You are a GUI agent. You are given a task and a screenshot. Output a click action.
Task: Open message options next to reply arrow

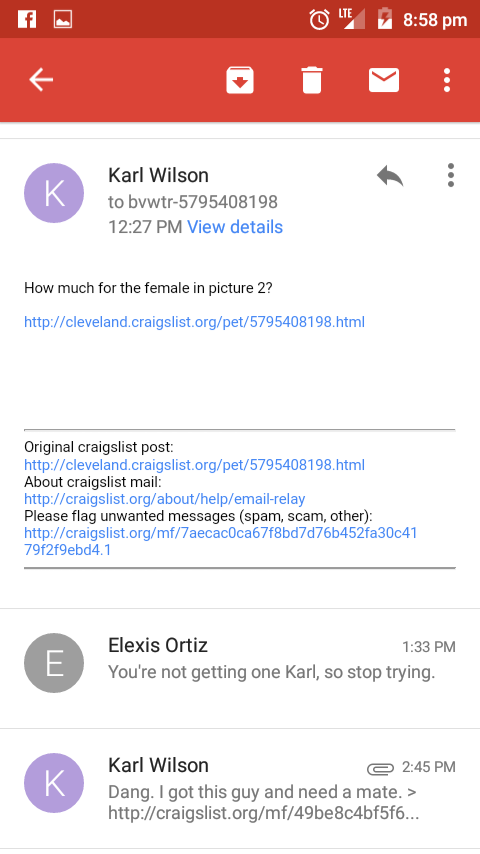(451, 175)
